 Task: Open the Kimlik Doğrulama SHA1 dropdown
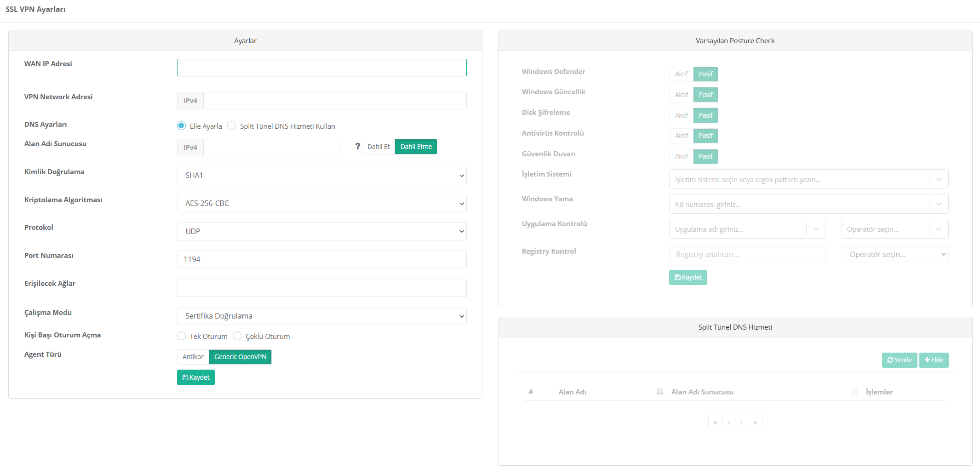tap(321, 176)
